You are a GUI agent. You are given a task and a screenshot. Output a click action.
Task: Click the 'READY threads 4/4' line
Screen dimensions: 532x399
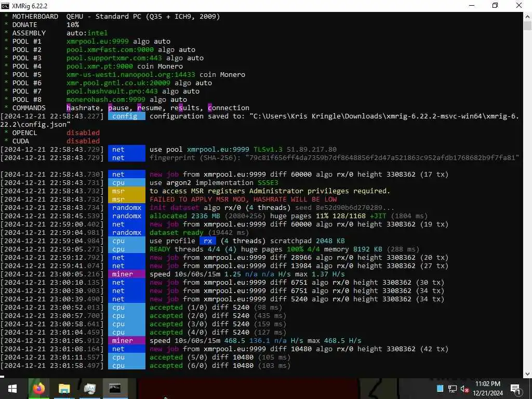284,249
